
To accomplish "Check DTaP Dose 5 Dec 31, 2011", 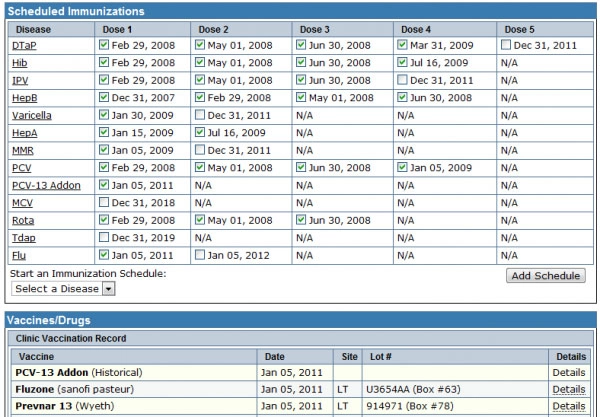I will click(506, 45).
